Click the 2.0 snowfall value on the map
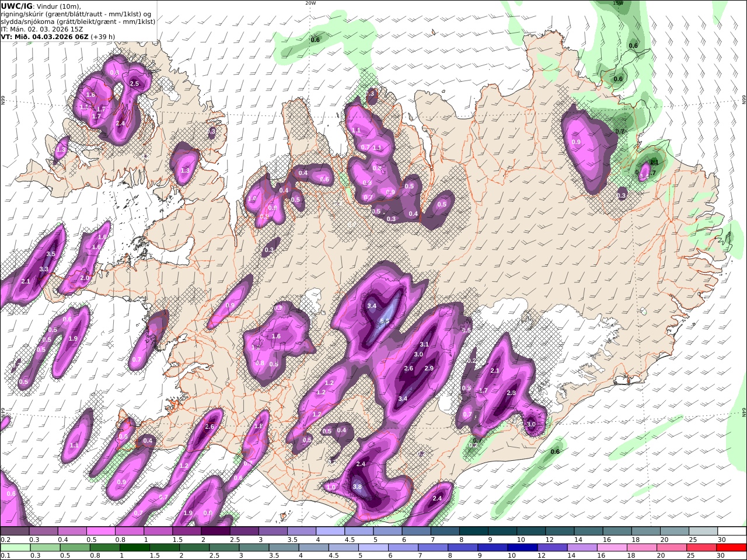 (85, 278)
